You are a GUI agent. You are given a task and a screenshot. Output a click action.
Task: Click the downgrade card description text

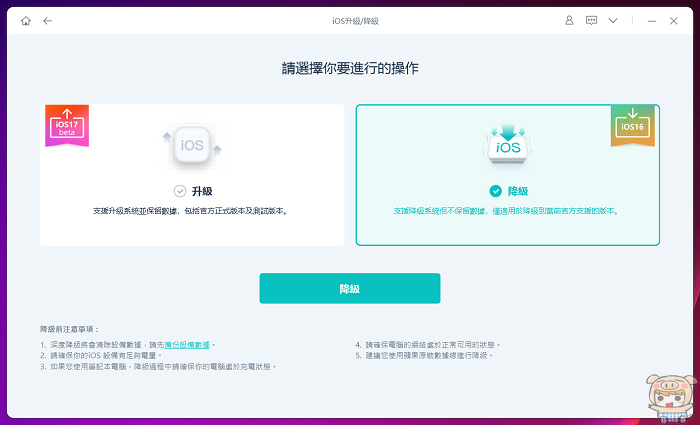click(507, 211)
